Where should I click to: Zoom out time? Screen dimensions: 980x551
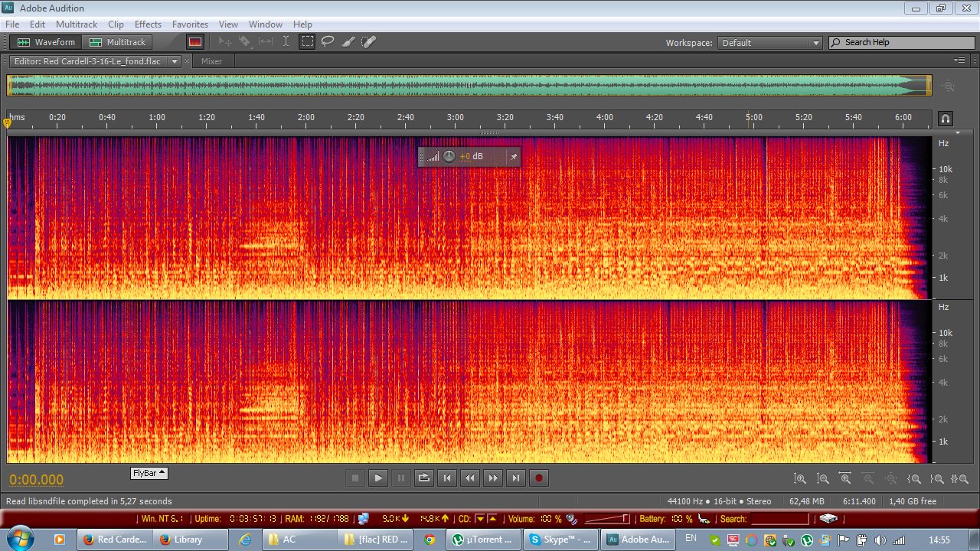868,479
